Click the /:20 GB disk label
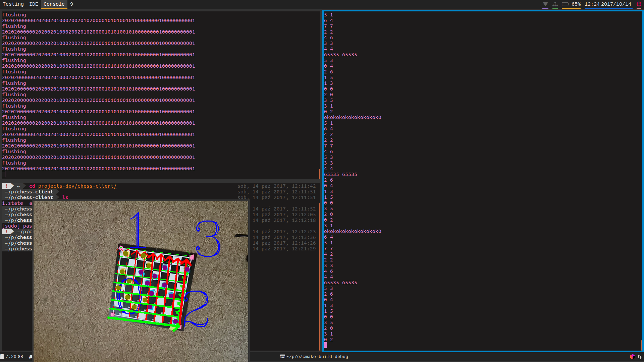The image size is (644, 362). coord(14,357)
